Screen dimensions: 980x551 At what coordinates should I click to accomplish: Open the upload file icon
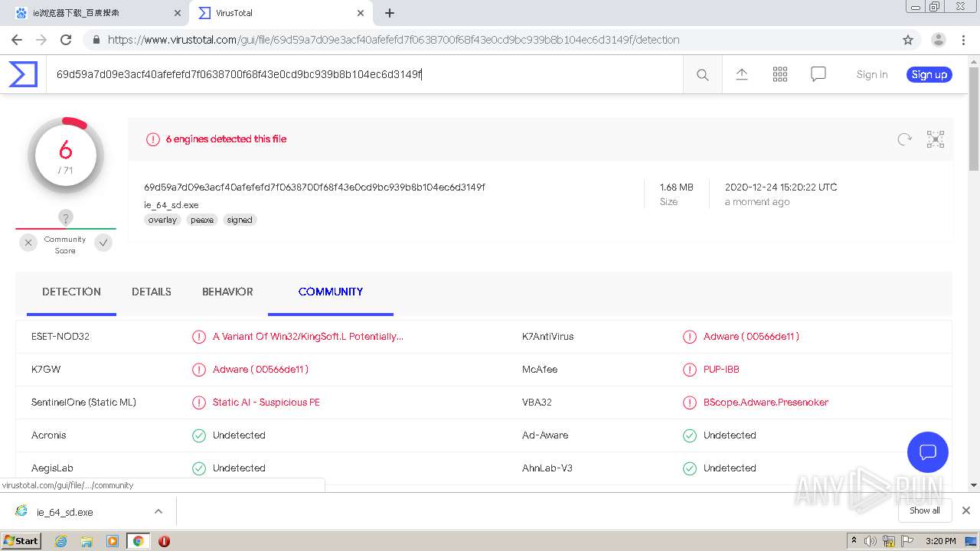click(x=741, y=73)
